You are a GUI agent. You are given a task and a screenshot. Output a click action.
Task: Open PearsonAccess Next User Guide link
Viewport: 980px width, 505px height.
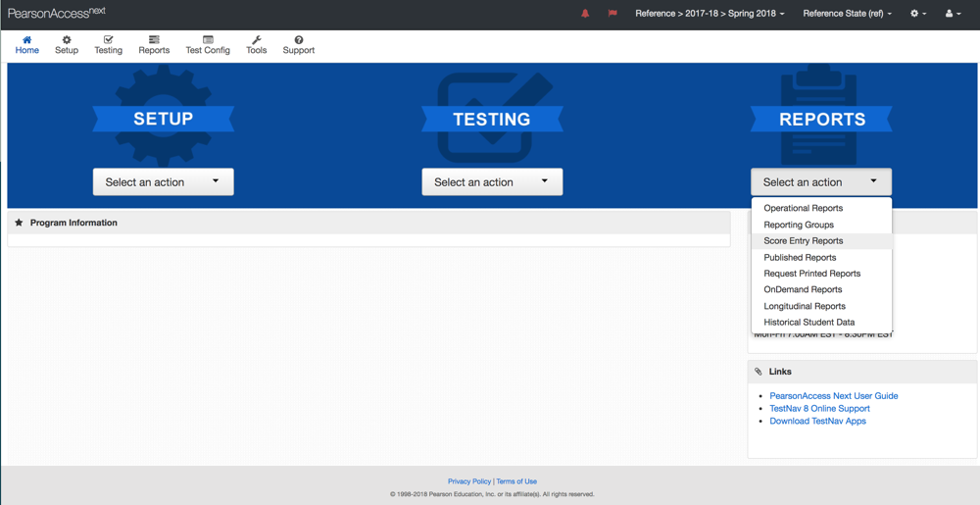coord(833,396)
